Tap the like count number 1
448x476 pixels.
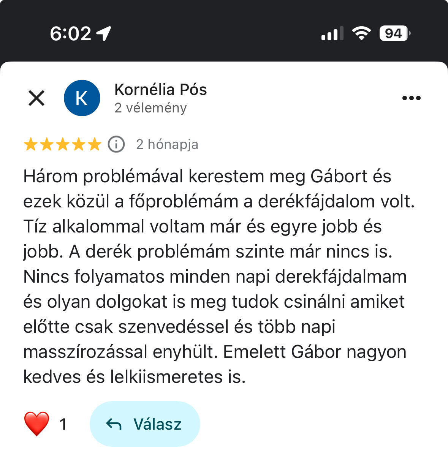pyautogui.click(x=63, y=424)
